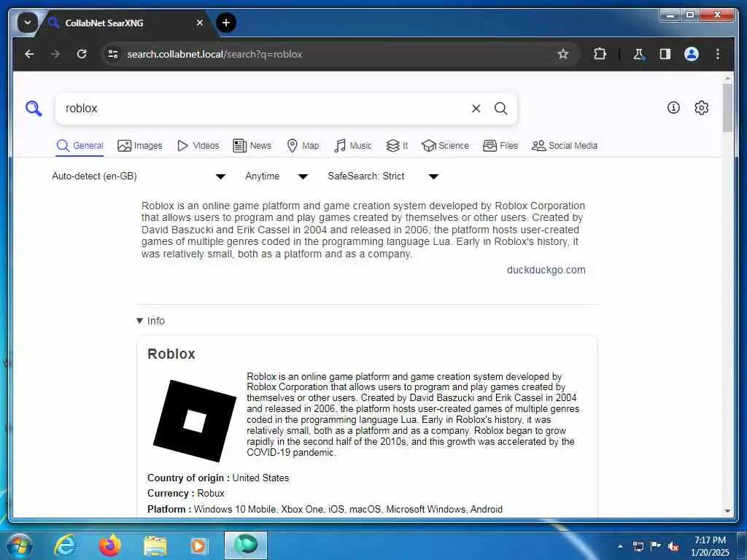Click the scrollbar up arrow

pyautogui.click(x=727, y=77)
